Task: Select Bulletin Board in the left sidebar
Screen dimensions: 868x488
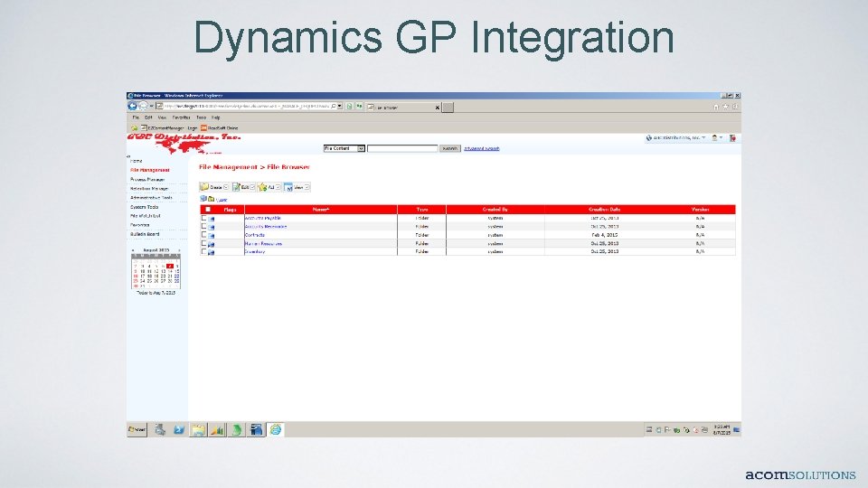Action: (x=145, y=234)
